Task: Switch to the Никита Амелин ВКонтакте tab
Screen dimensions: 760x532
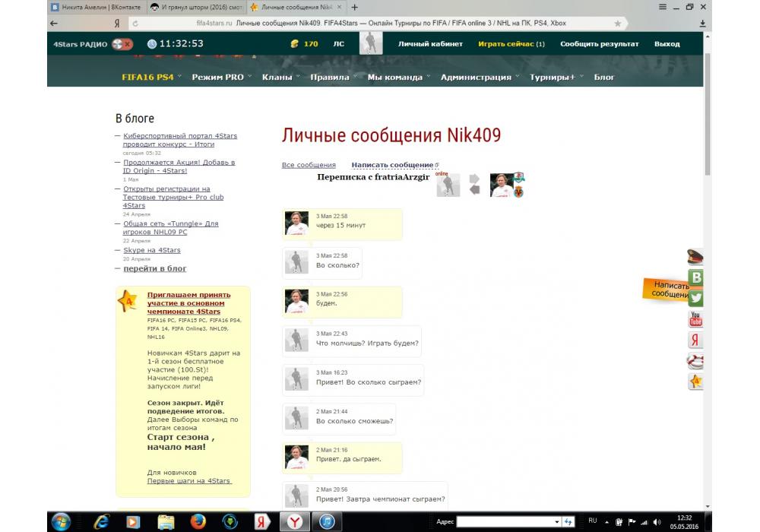Action: (x=93, y=7)
